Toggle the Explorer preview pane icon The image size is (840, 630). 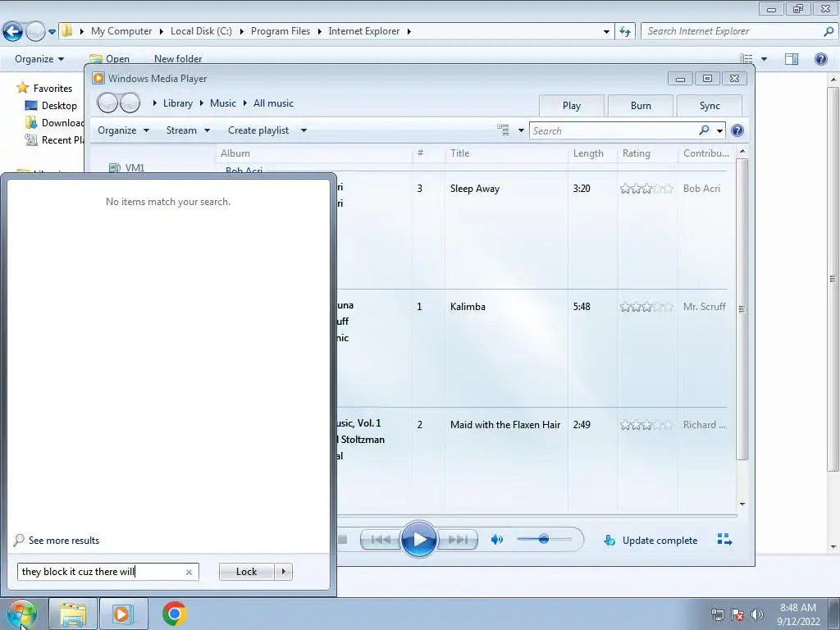pos(792,59)
